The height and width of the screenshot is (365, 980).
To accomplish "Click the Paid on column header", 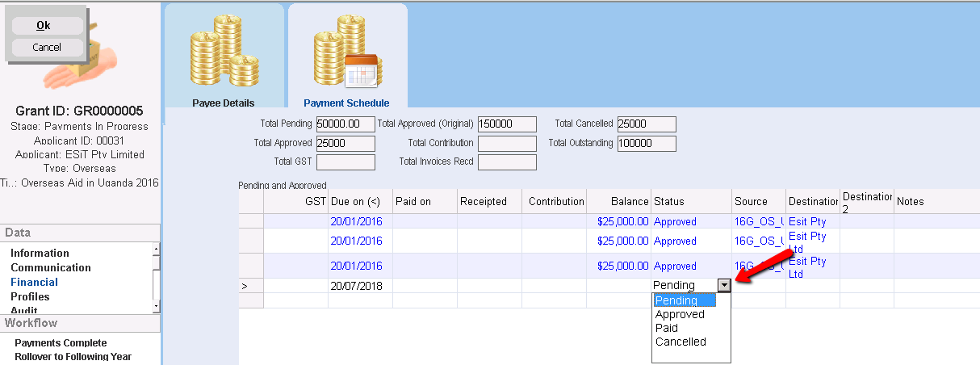I will pyautogui.click(x=425, y=201).
